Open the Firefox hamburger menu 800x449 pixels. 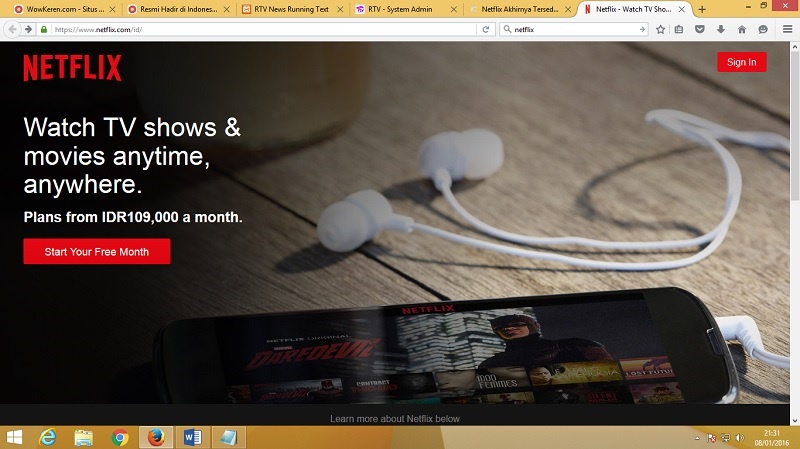pos(787,30)
